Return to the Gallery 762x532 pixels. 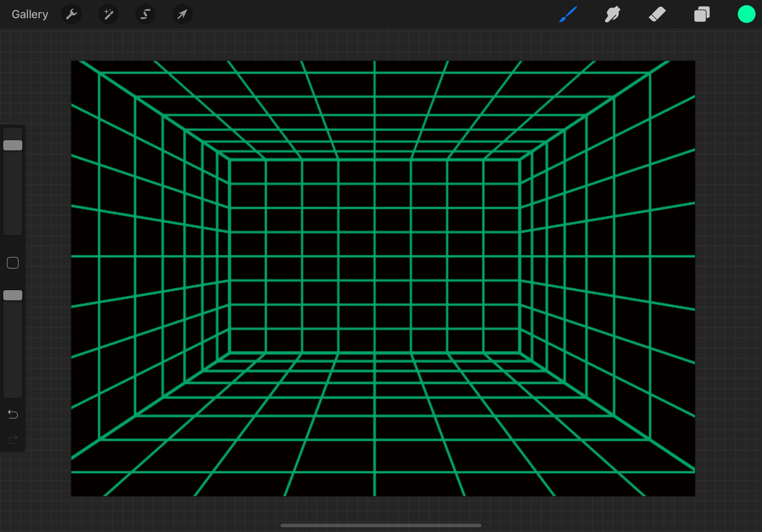point(30,14)
